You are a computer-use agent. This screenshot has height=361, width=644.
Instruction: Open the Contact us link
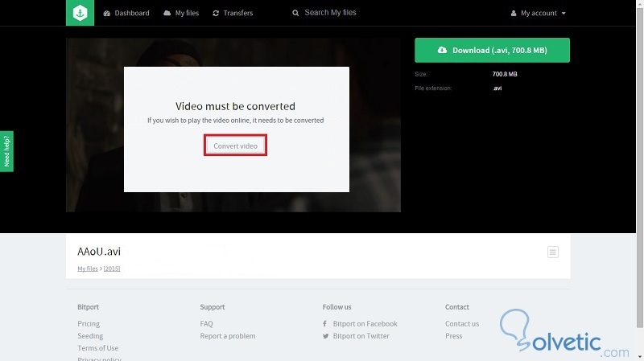pos(462,324)
